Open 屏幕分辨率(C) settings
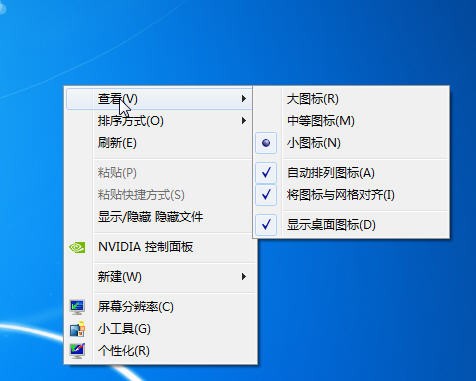This screenshot has height=381, width=476. 161,307
